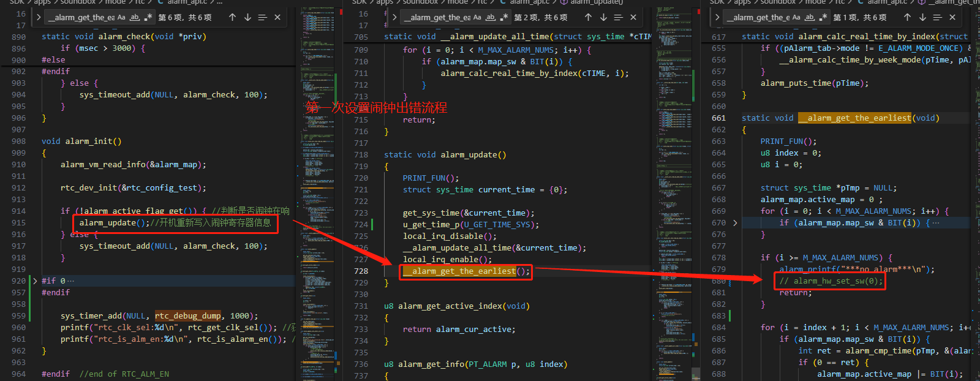Expand folded region at line 920

(x=35, y=281)
